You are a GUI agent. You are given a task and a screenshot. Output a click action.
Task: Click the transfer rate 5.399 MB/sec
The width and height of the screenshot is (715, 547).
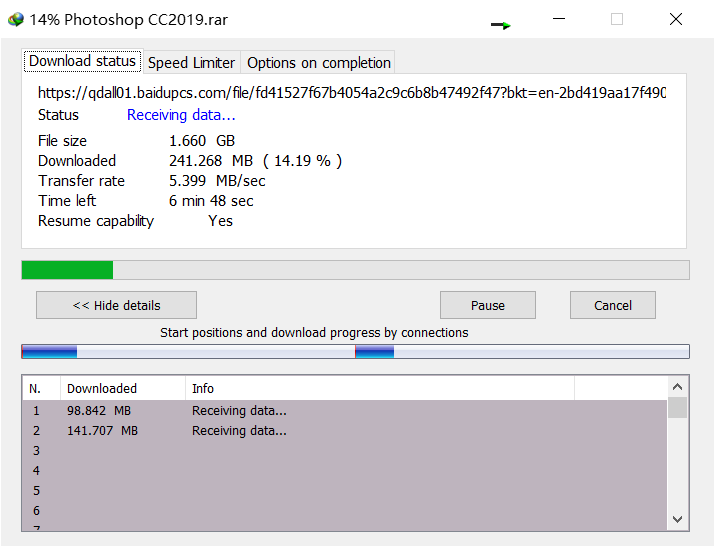coord(217,181)
